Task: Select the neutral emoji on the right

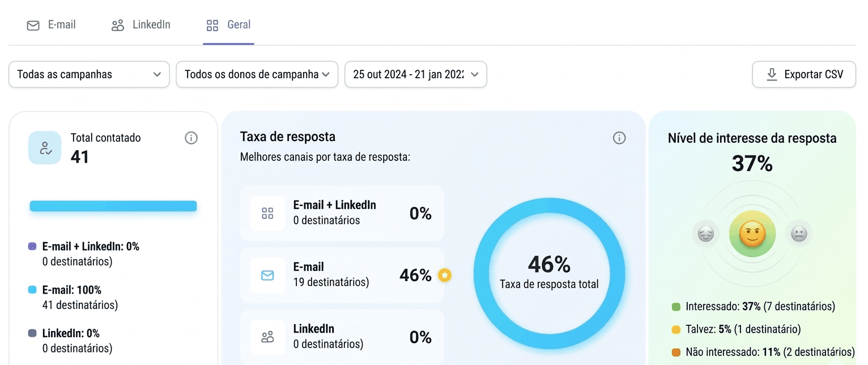Action: (x=799, y=234)
